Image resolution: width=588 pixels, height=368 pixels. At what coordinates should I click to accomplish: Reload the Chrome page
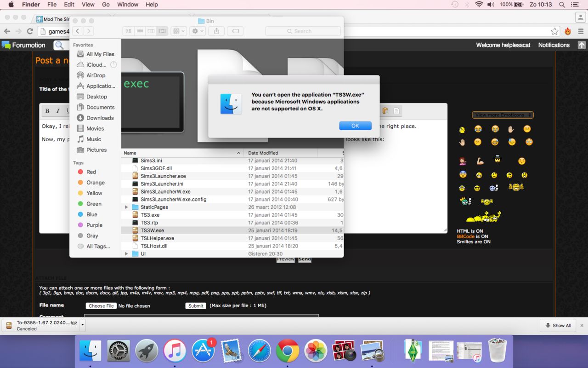coord(30,31)
